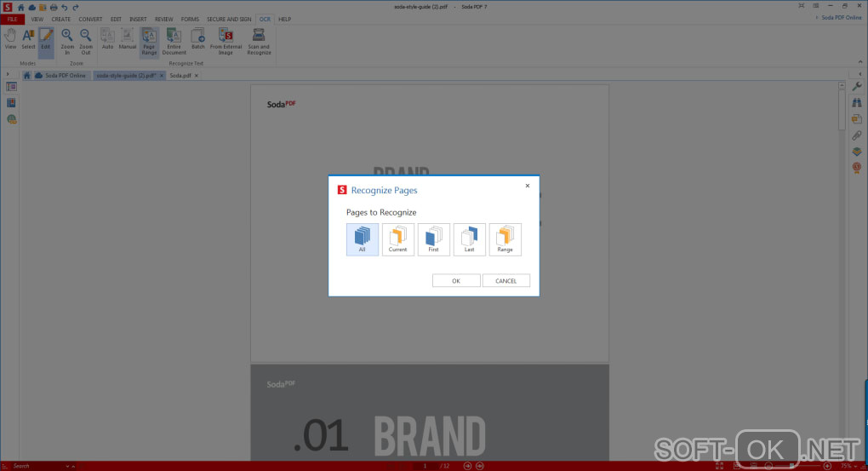
Task: Choose Current page option in dialog
Action: (397, 239)
